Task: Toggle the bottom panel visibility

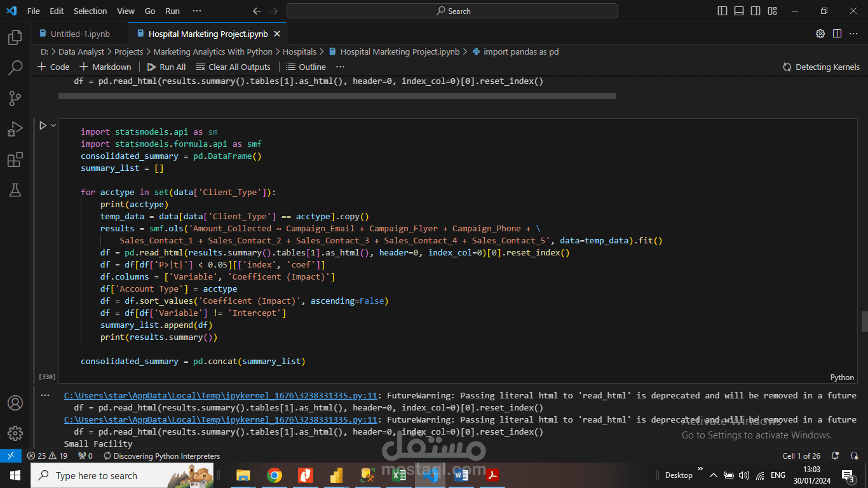Action: (739, 11)
